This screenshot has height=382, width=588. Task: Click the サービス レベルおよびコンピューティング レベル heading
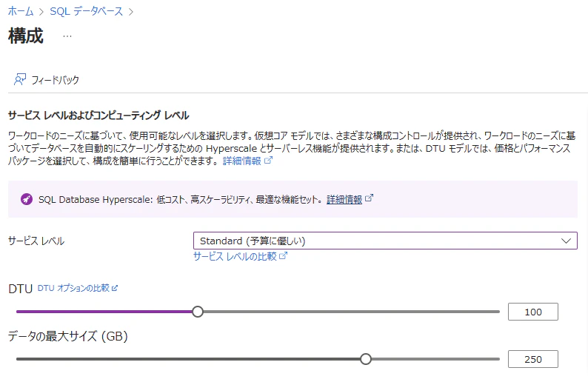coord(98,115)
